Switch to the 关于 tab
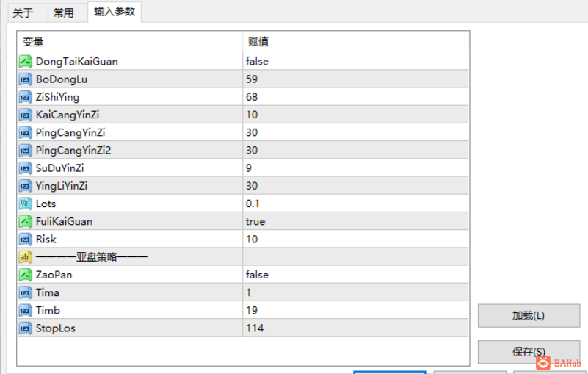Viewport: 588px width, 374px height. pyautogui.click(x=23, y=12)
